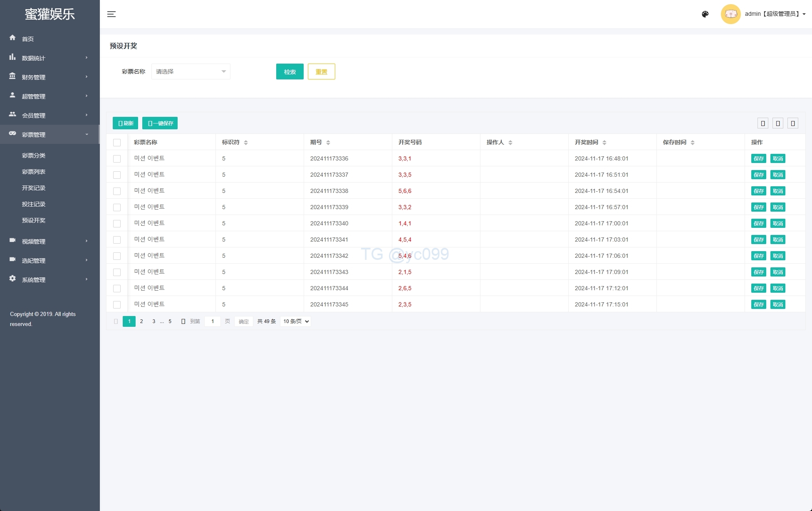The height and width of the screenshot is (511, 812).
Task: Open the 10 条/页 page size dropdown
Action: tap(296, 321)
